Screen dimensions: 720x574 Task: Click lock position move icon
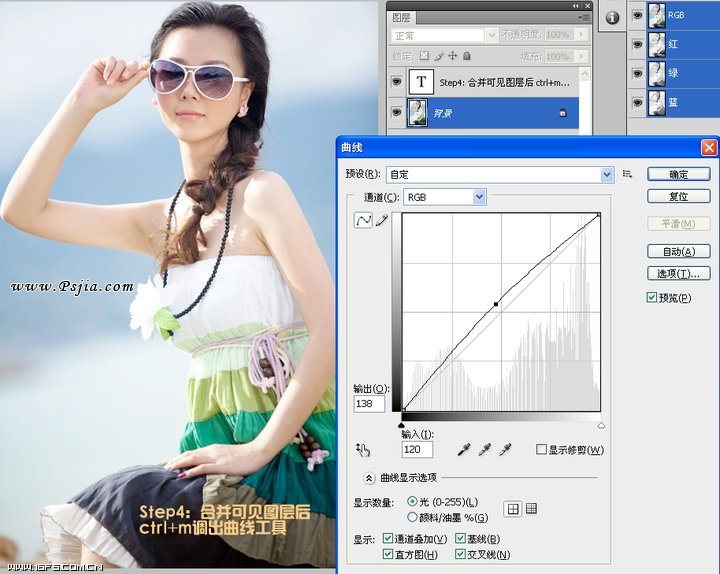(x=453, y=56)
